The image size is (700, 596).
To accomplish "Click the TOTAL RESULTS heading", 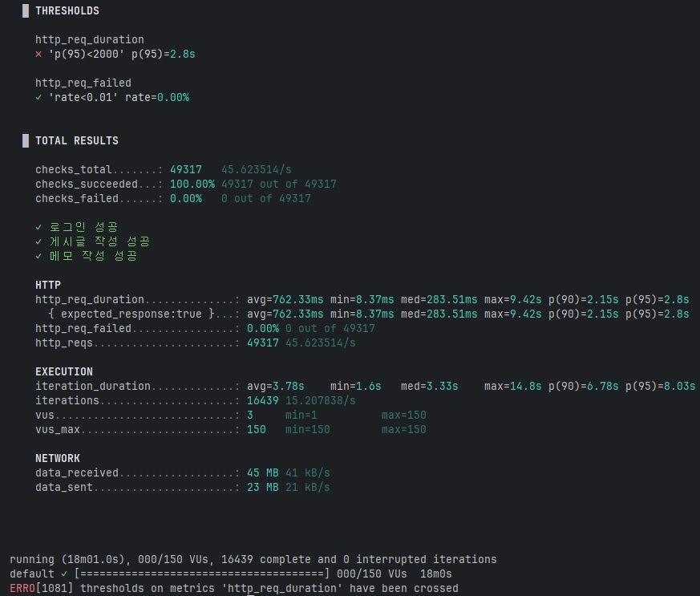I will (77, 140).
